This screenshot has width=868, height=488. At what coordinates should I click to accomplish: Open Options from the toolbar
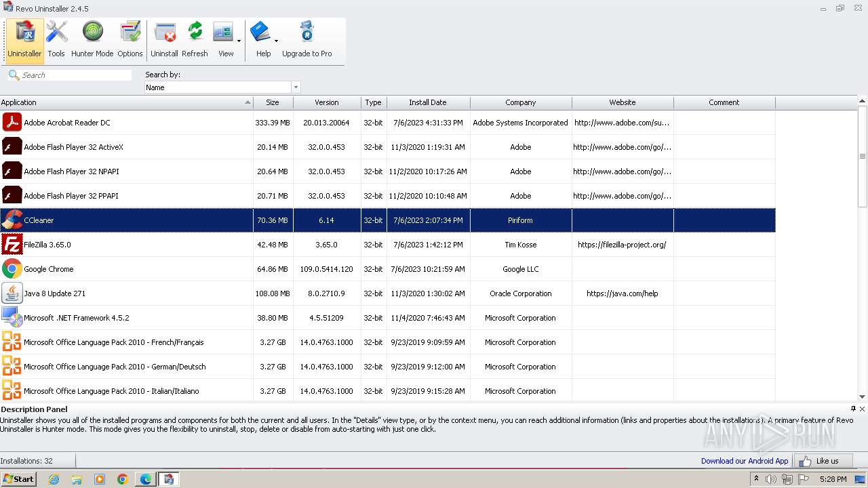[130, 41]
